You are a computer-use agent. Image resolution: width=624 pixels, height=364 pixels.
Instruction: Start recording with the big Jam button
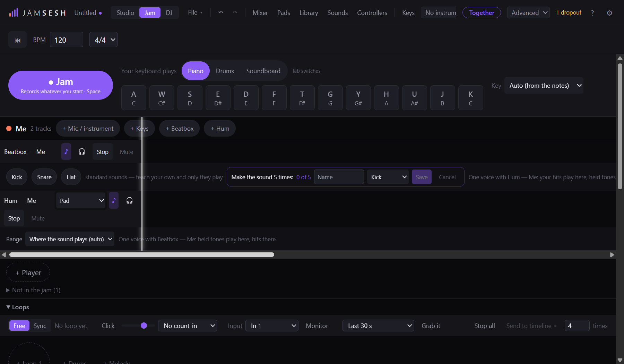(61, 85)
